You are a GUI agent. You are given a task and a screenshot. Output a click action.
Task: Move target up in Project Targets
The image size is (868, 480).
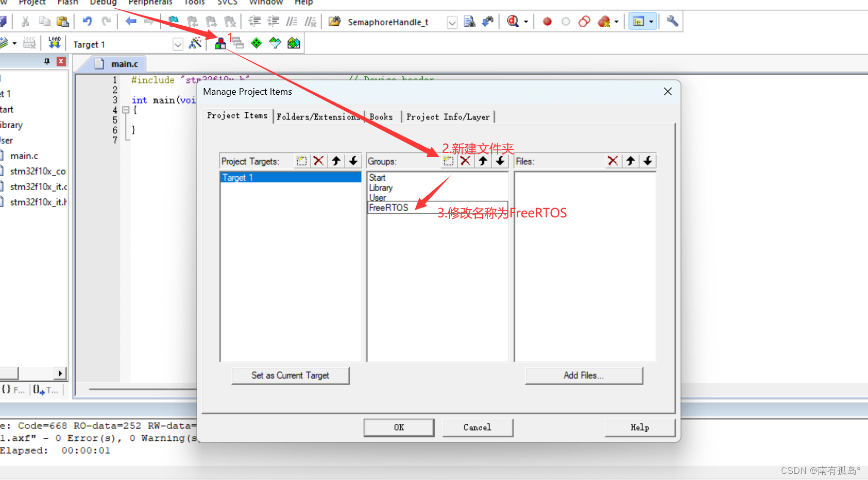point(336,161)
